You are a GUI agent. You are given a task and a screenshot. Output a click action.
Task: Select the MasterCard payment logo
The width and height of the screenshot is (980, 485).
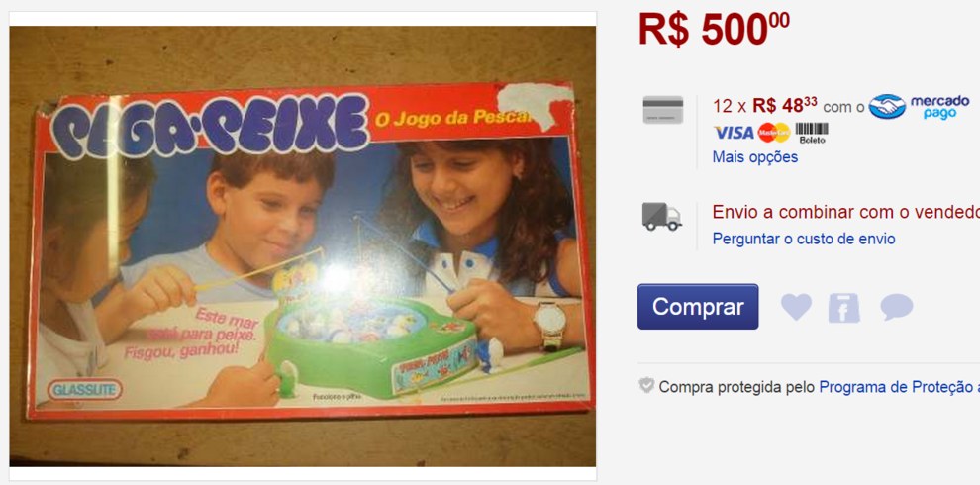point(774,133)
